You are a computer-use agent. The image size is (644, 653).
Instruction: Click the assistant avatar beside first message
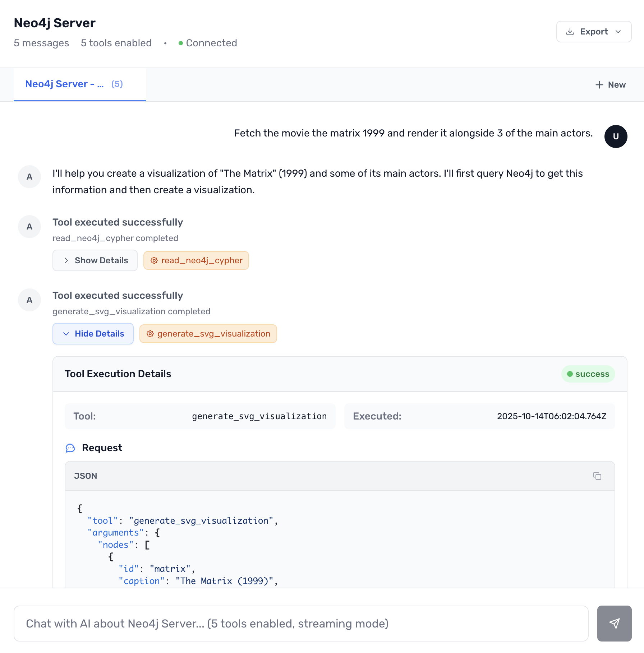[x=29, y=177]
